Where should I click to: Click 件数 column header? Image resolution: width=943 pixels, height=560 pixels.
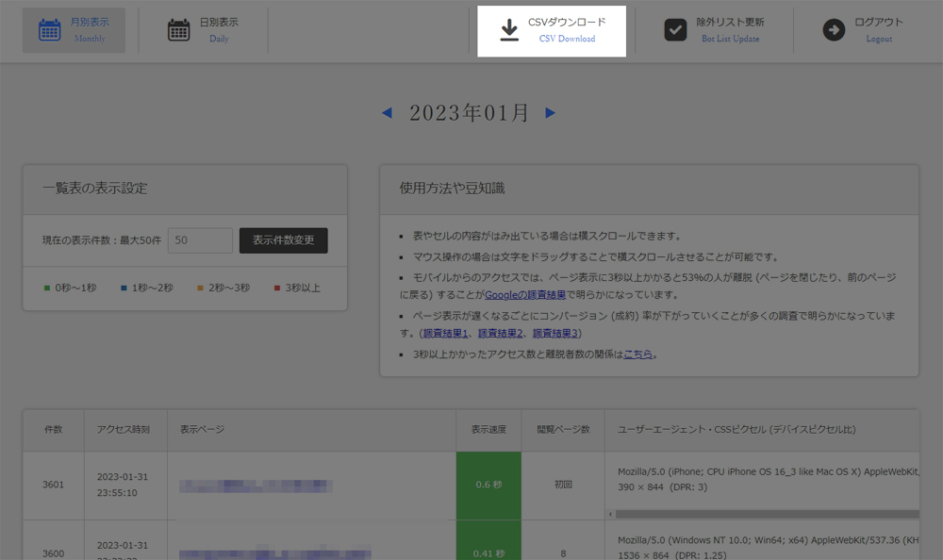coord(54,430)
